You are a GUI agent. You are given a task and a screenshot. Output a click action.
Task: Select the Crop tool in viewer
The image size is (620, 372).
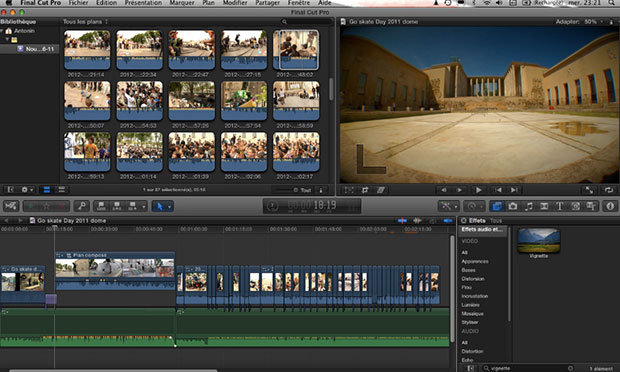365,190
